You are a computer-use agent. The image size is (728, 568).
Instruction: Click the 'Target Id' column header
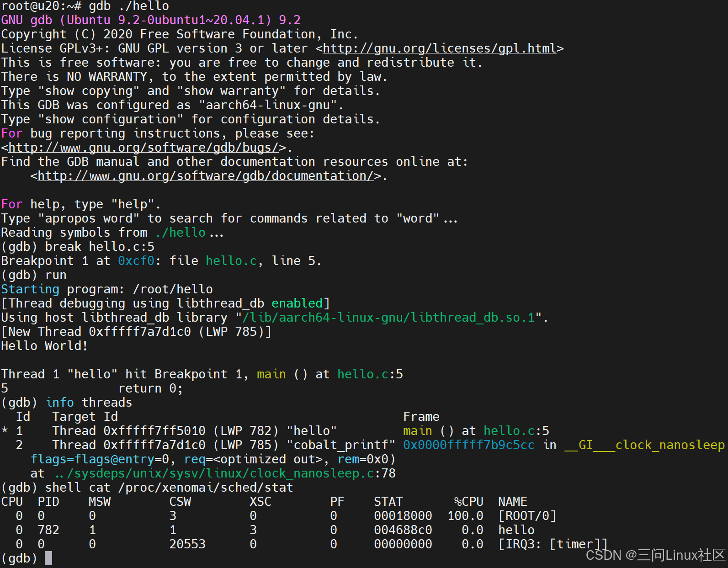(85, 417)
